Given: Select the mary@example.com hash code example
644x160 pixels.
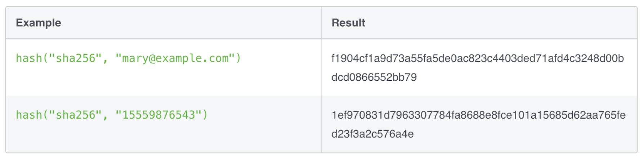Looking at the screenshot, I should pos(128,58).
